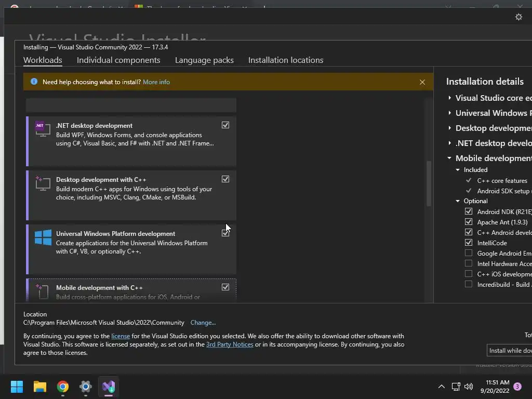The width and height of the screenshot is (532, 399).
Task: Toggle the Universal Windows Platform development checkbox
Action: pyautogui.click(x=225, y=233)
